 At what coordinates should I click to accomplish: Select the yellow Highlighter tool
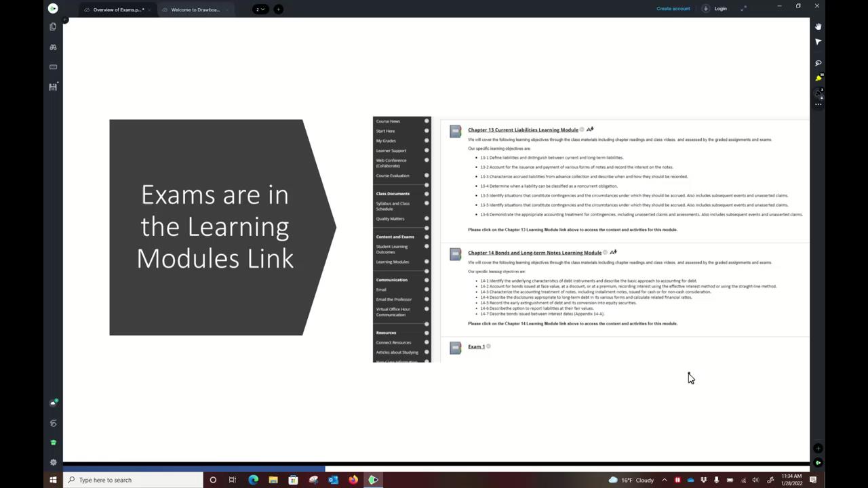(818, 77)
